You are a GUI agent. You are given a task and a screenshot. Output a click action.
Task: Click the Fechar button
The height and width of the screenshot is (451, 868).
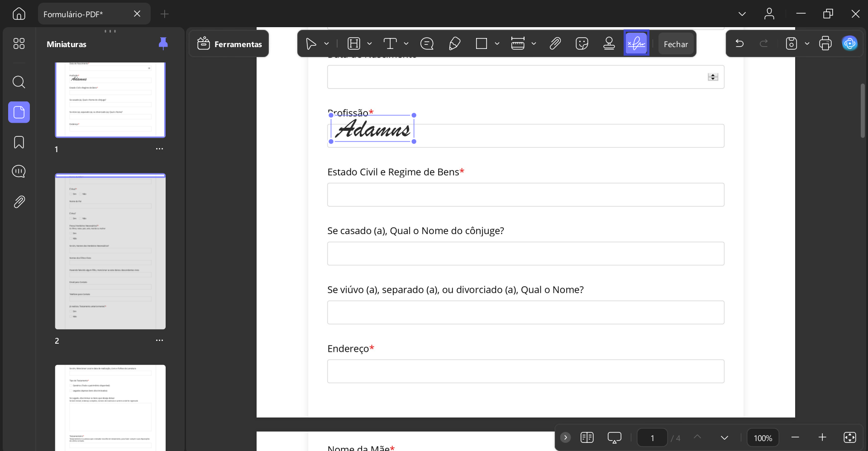pyautogui.click(x=676, y=44)
